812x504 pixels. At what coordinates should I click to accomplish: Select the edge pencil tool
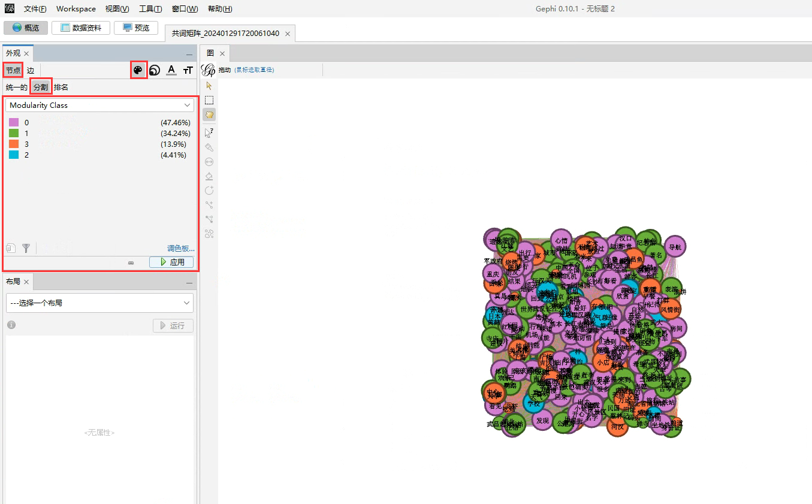(x=209, y=205)
